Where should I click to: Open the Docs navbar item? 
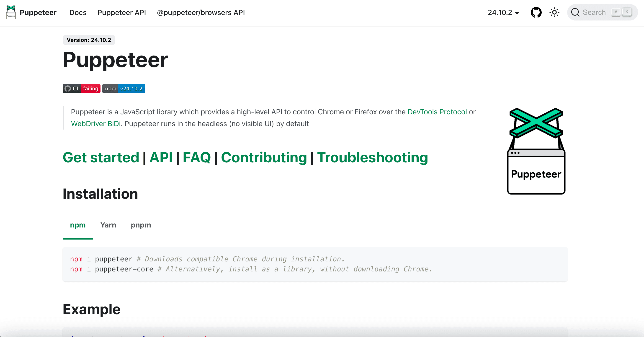click(78, 13)
